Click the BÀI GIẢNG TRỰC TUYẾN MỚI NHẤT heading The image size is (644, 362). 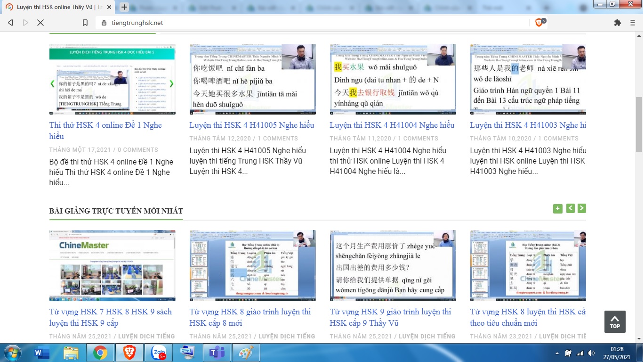[116, 211]
